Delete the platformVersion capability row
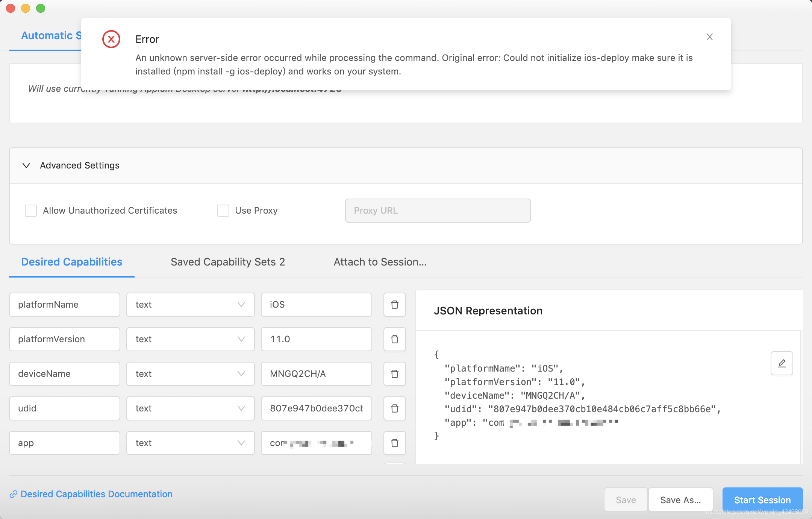 pos(394,339)
